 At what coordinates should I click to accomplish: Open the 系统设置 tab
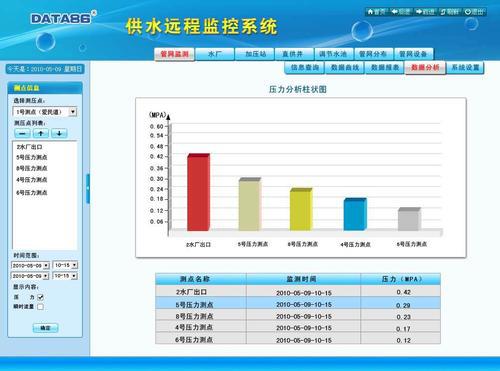point(465,68)
